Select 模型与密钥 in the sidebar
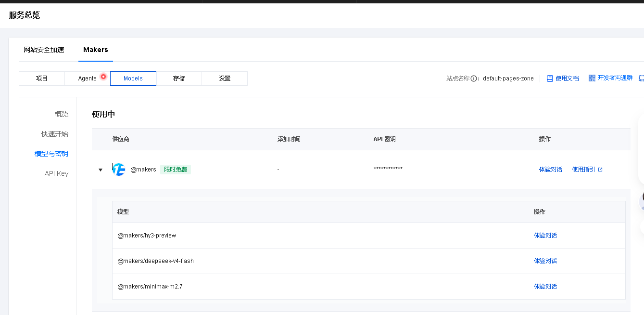Screen dimensions: 644x315 tap(51, 154)
